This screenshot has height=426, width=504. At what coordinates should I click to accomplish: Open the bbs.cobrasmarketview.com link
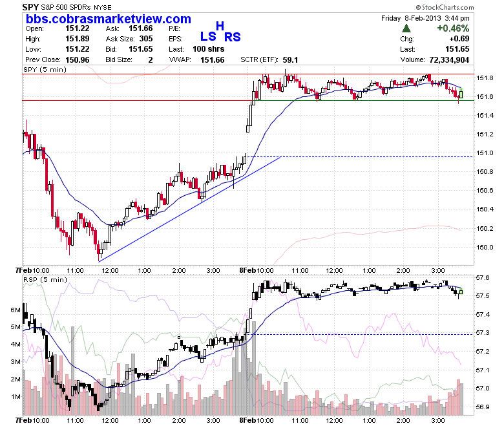point(109,19)
